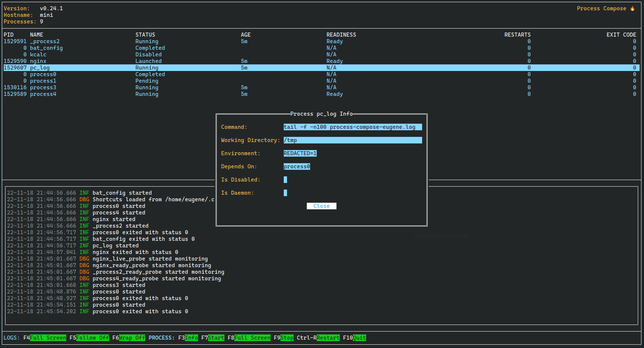This screenshot has width=644, height=348.
Task: Click the Working Directory field showing /tmp
Action: (353, 140)
